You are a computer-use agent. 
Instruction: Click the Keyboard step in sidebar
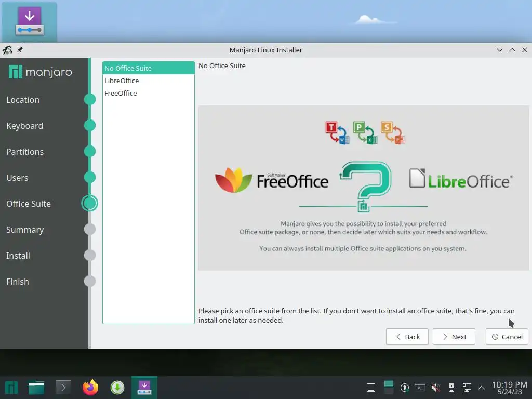click(25, 126)
